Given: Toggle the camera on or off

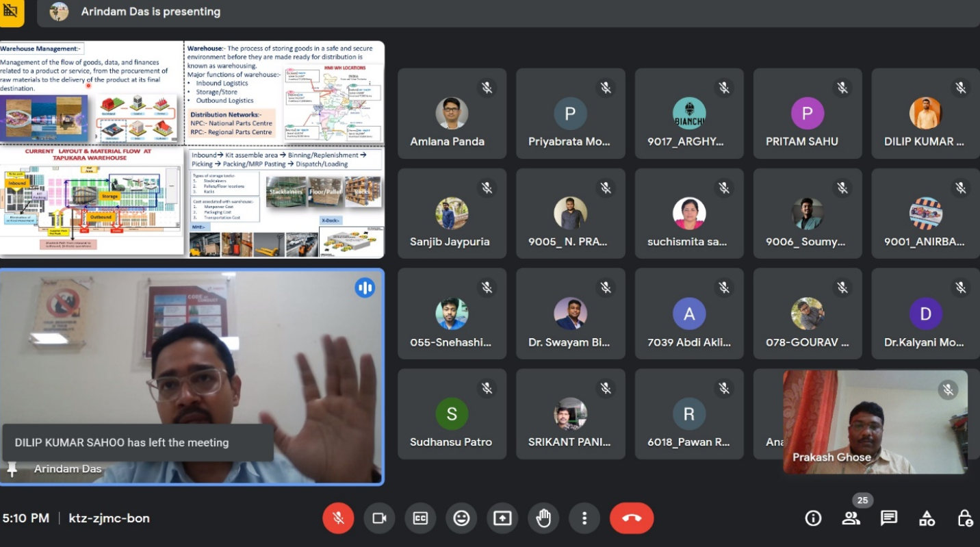Looking at the screenshot, I should pos(379,518).
